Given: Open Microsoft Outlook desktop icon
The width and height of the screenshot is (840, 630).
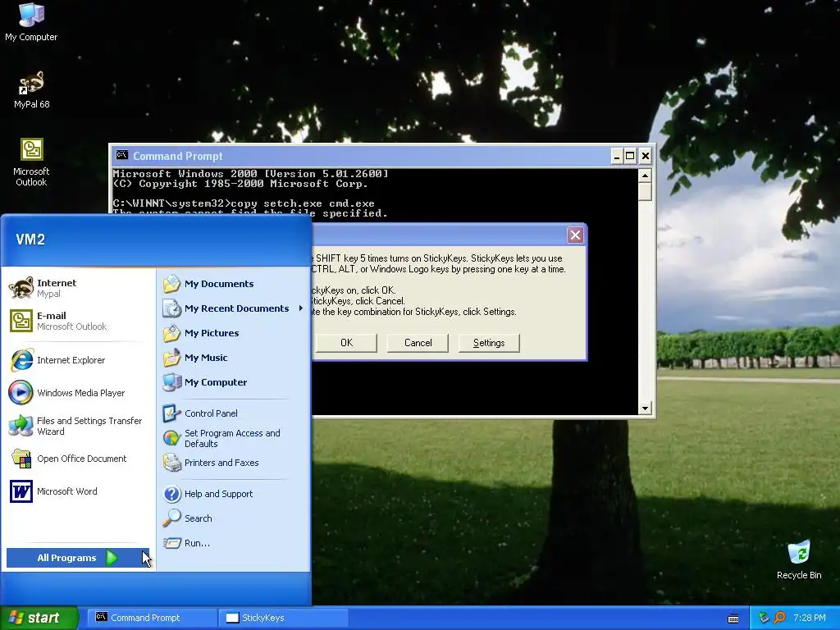Looking at the screenshot, I should click(x=31, y=162).
